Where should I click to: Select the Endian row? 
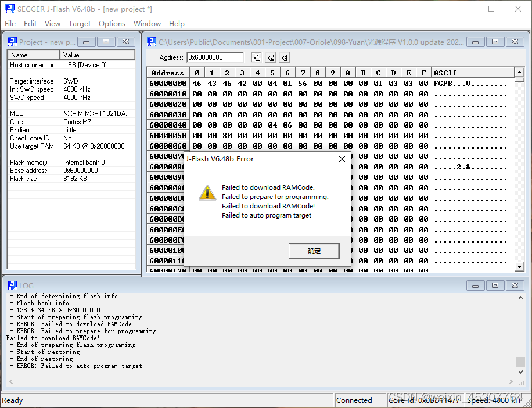pos(71,130)
